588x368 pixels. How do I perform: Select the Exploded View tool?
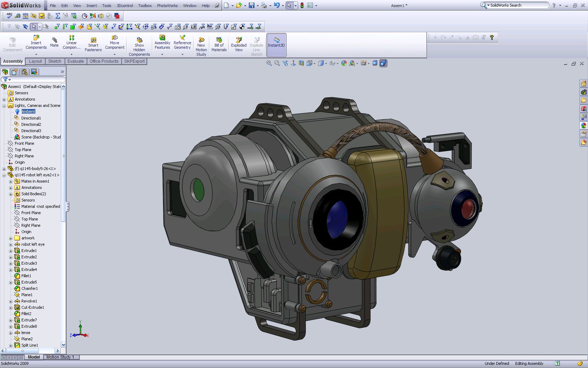coord(239,45)
